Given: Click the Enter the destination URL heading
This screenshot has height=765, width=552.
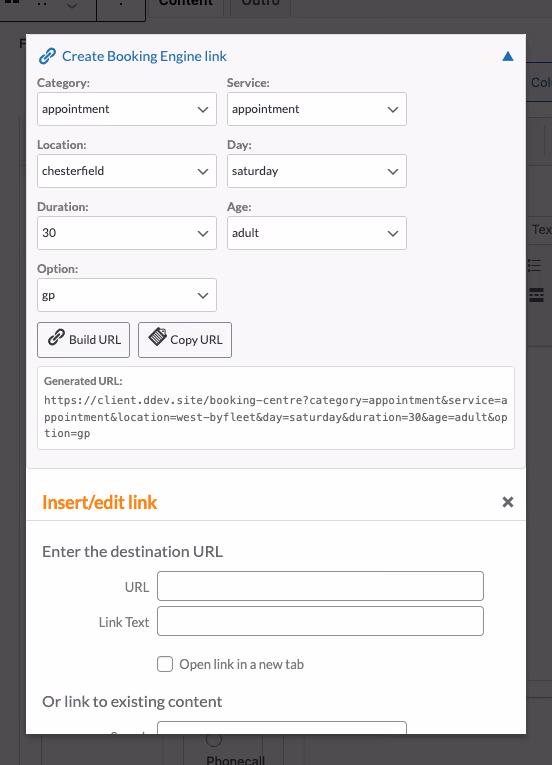Looking at the screenshot, I should [132, 551].
